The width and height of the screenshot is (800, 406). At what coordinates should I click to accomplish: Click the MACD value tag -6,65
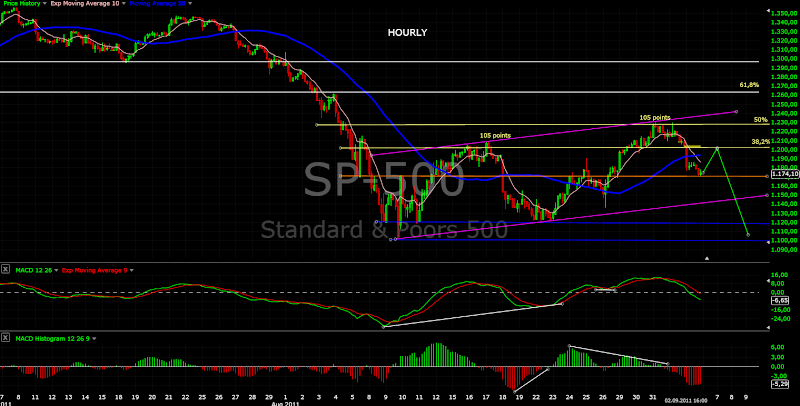(781, 301)
